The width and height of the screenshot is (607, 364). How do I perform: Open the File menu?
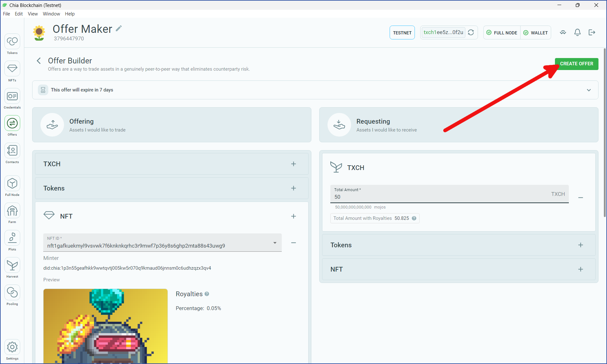click(7, 14)
